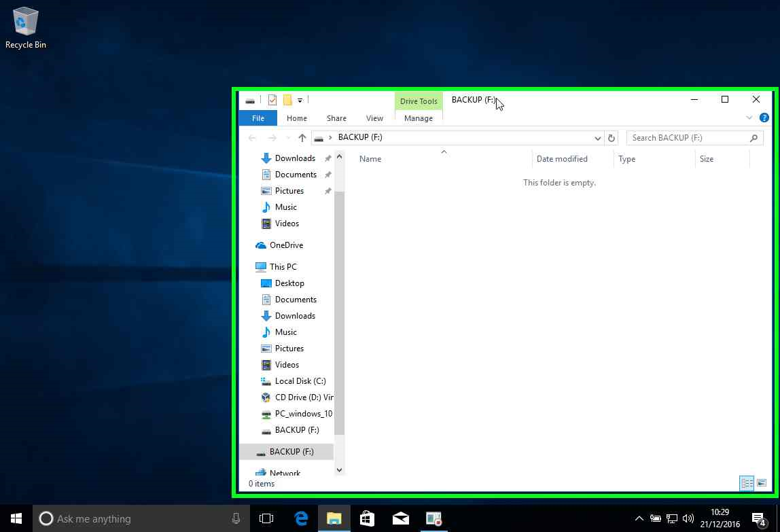Switch to the Share ribbon tab
The image size is (780, 532).
(x=336, y=118)
